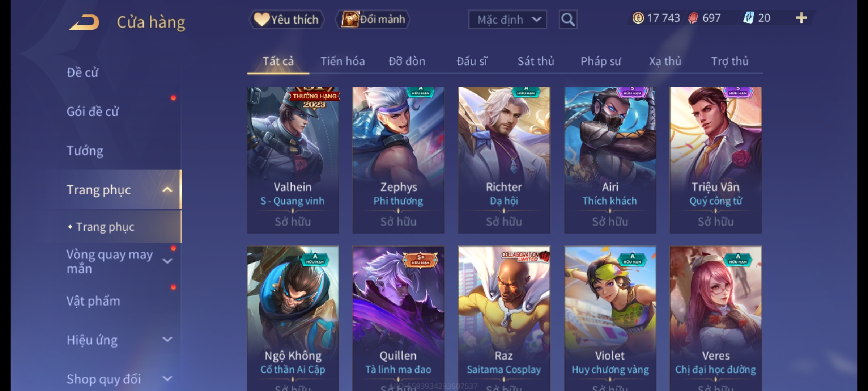This screenshot has width=868, height=391.
Task: Tap the back arrow beside Cửa hàng
Action: (x=84, y=22)
